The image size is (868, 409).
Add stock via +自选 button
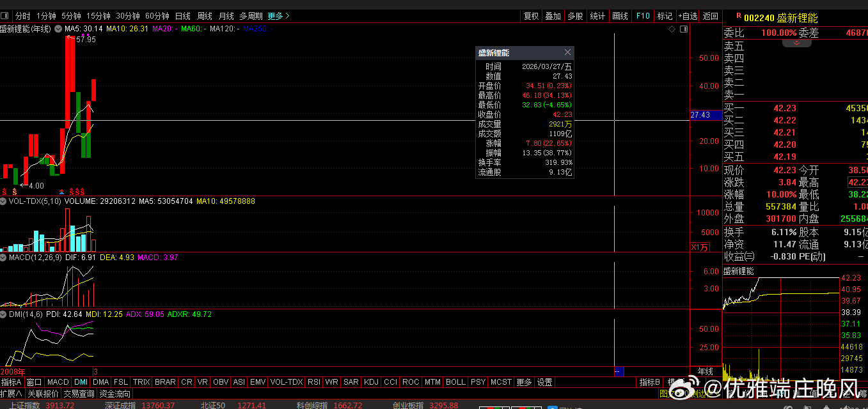[688, 16]
